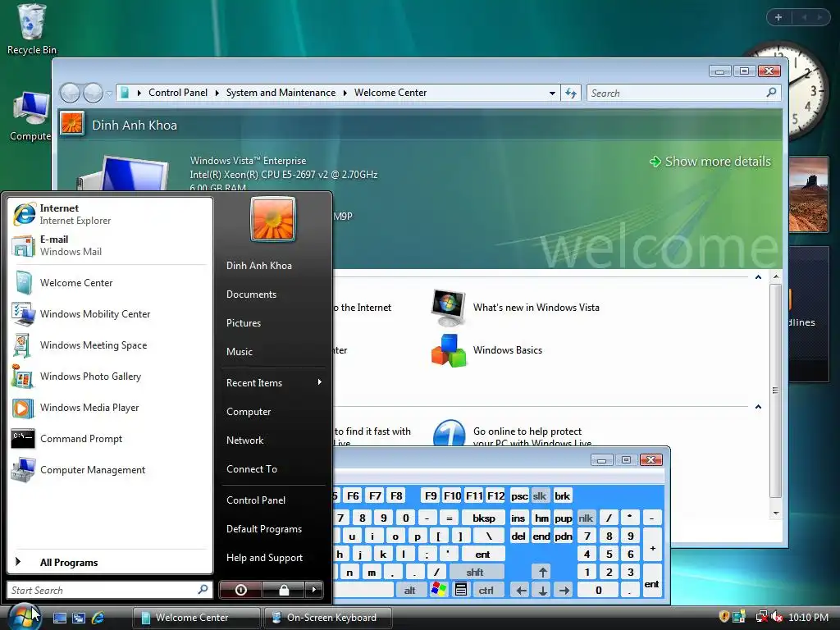This screenshot has width=840, height=630.
Task: Click System and Maintenance breadcrumb
Action: click(281, 93)
